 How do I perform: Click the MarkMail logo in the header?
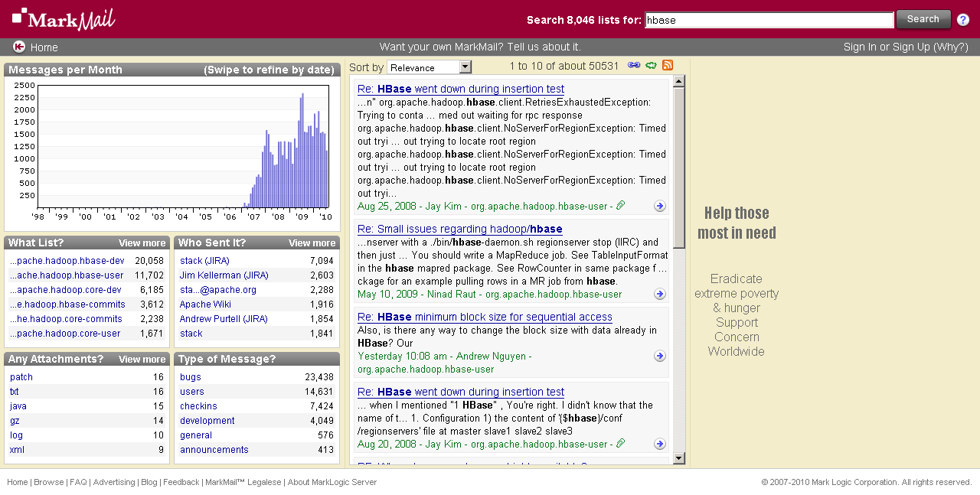coord(64,18)
